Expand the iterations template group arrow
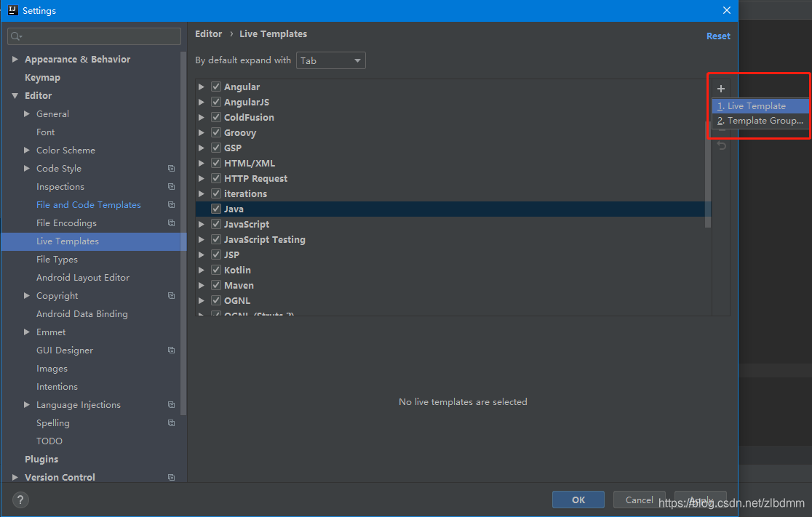This screenshot has height=517, width=812. point(202,193)
